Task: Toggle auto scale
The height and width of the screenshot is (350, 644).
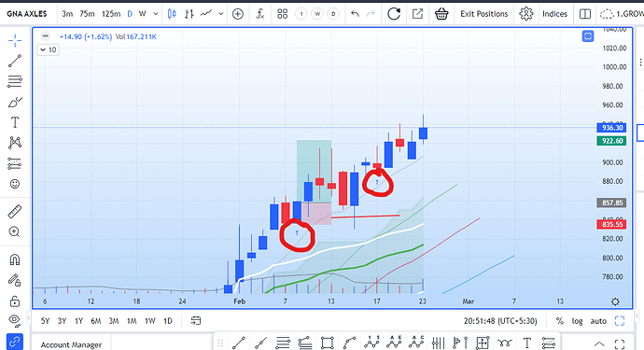Action: 598,321
